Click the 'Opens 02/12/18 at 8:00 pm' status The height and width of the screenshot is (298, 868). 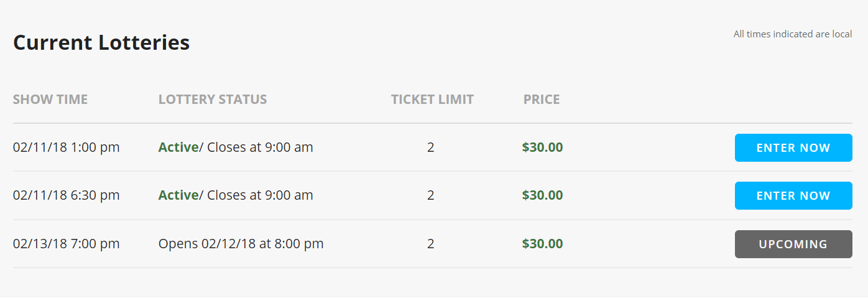(x=241, y=244)
